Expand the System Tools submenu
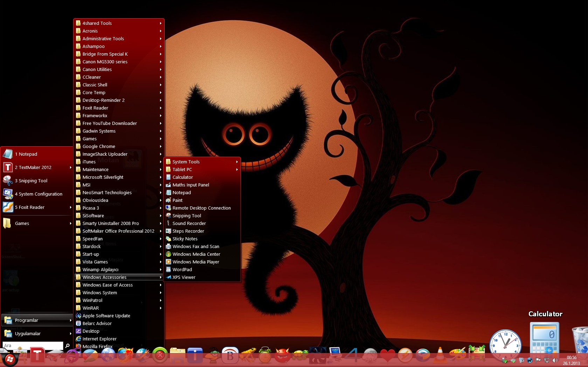Viewport: 588px width, 367px height. click(x=202, y=162)
